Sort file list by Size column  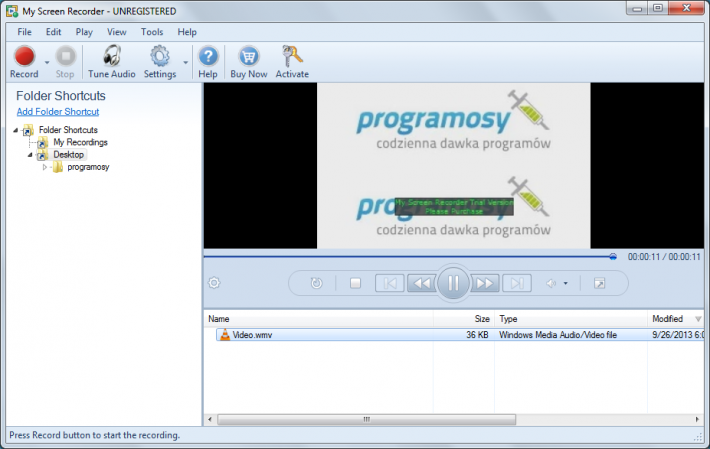tap(464, 319)
